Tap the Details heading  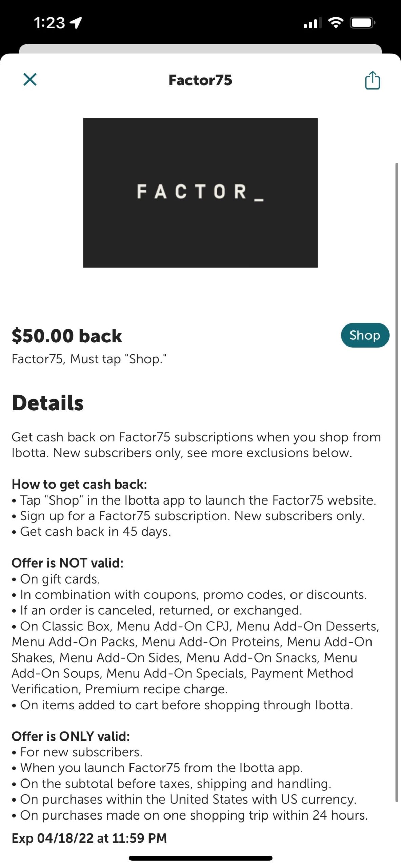[48, 403]
